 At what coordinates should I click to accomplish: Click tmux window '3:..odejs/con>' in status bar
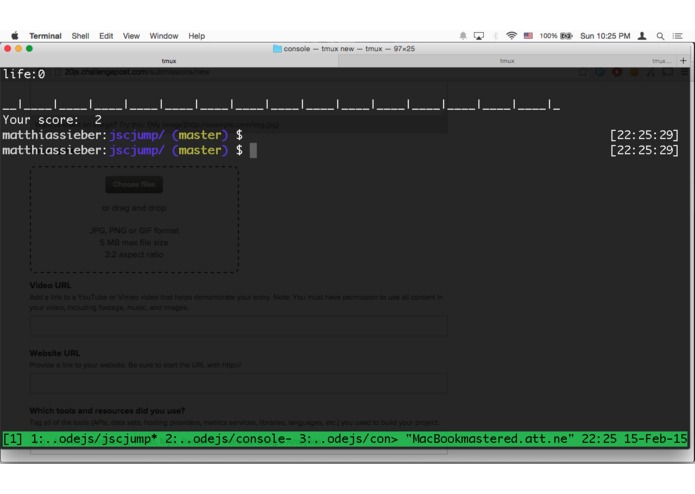coord(348,439)
